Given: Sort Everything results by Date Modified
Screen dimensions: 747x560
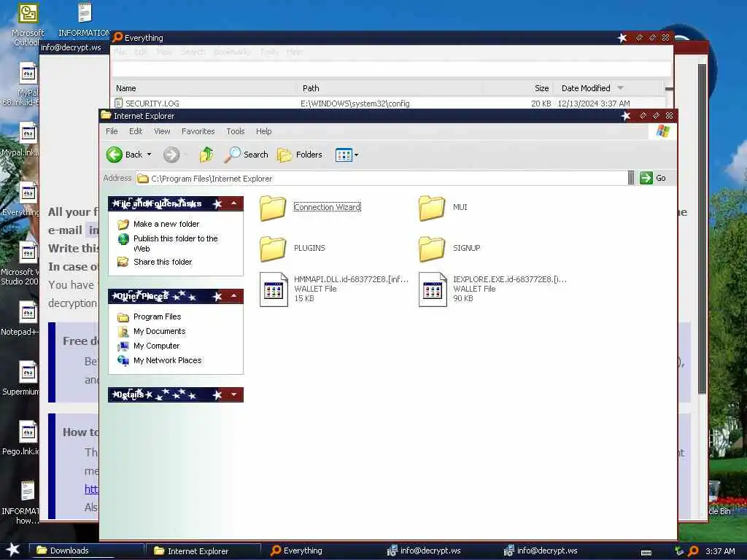Looking at the screenshot, I should (x=608, y=88).
